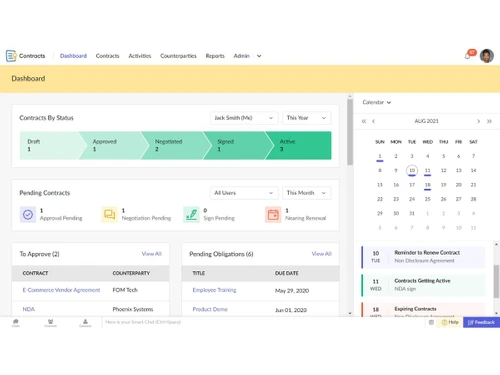The height and width of the screenshot is (375, 500).
Task: Select the Draft status stage
Action: pos(50,145)
